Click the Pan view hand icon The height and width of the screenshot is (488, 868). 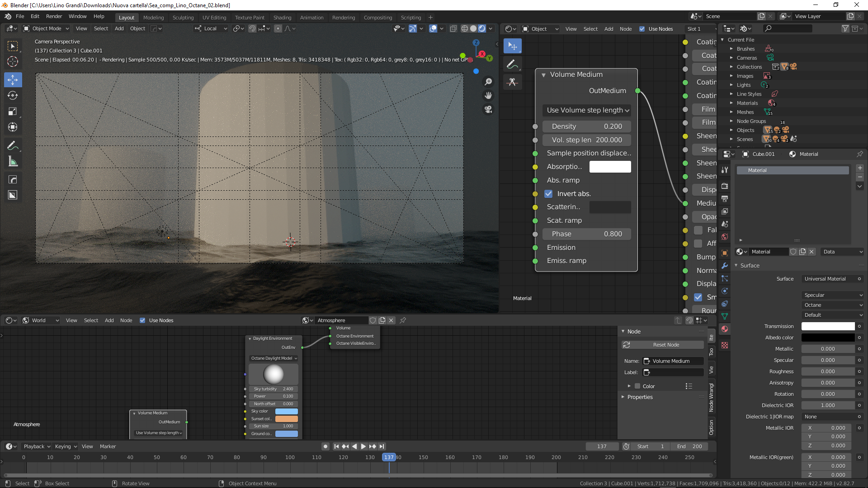[x=488, y=95]
